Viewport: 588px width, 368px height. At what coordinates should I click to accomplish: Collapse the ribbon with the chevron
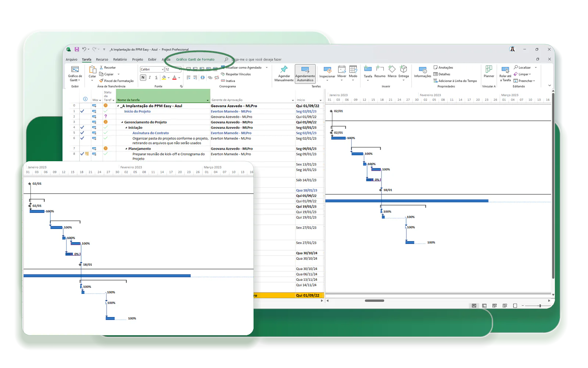pyautogui.click(x=549, y=85)
